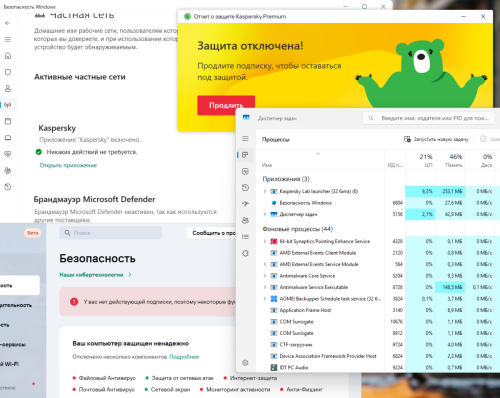Viewport: 500px width, 398px height.
Task: Click Брандмауэр Microsoft Defender heading
Action: (x=94, y=199)
